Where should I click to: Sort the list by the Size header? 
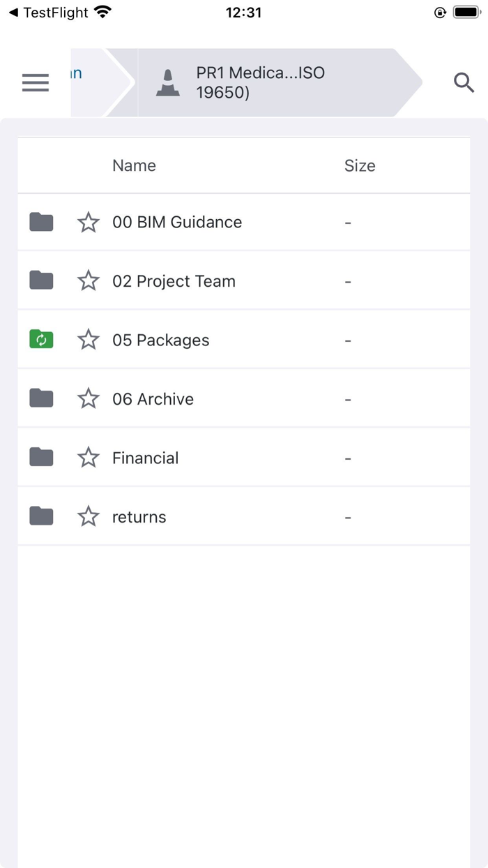360,165
